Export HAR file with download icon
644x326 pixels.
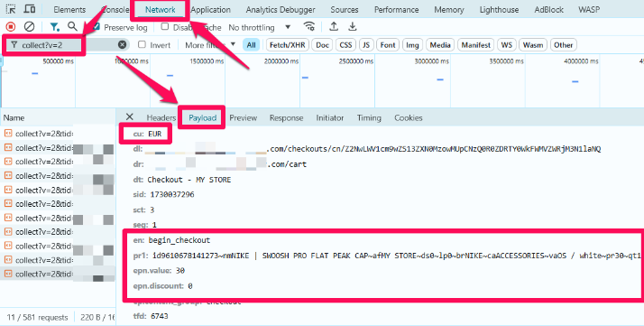pyautogui.click(x=353, y=27)
